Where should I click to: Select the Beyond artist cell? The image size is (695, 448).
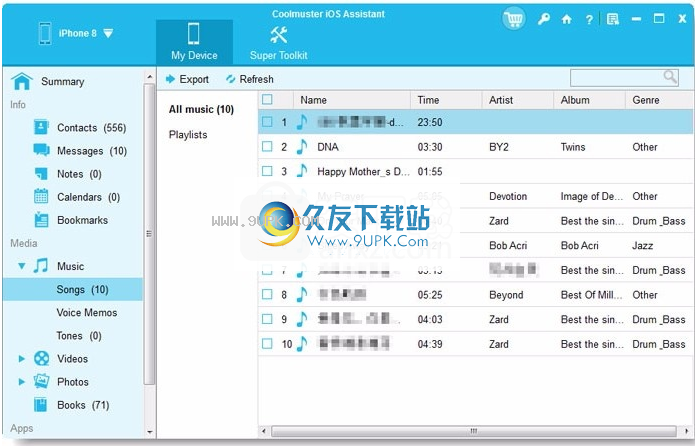pos(506,295)
